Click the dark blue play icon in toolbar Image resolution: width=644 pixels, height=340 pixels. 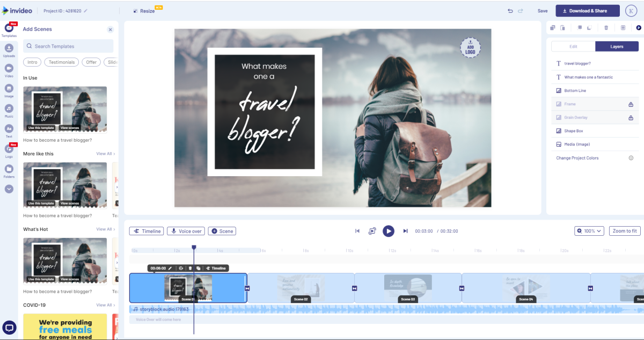point(639,27)
